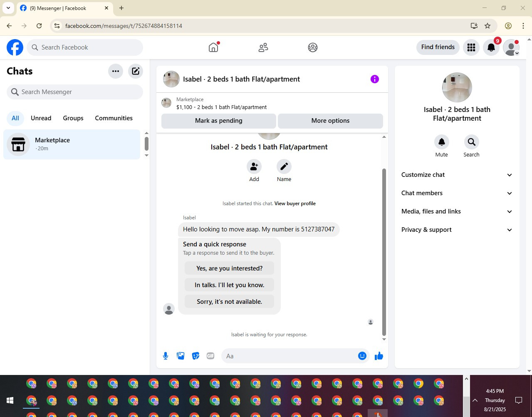Open Chrome three-dot menu

click(523, 26)
